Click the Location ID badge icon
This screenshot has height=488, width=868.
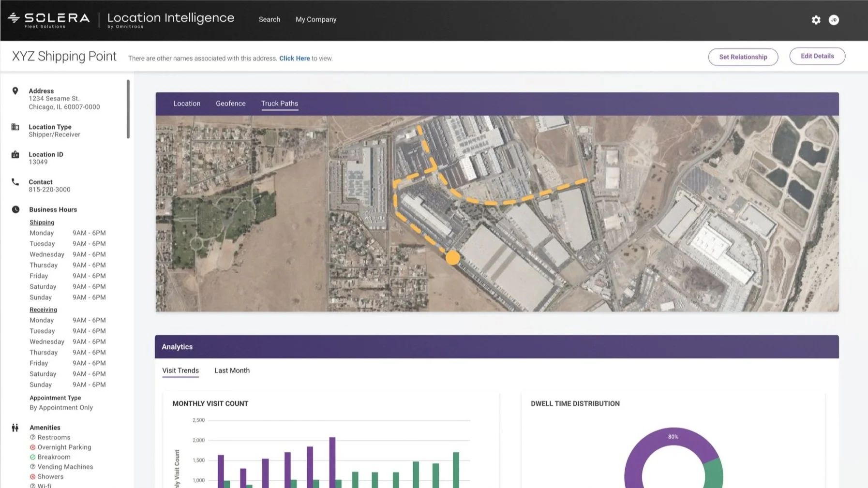[x=15, y=154]
